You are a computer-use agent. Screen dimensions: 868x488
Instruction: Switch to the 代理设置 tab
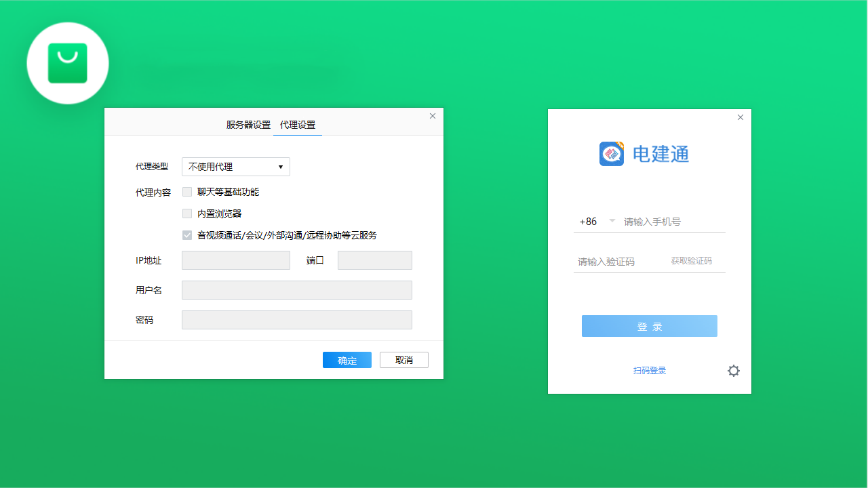(x=297, y=125)
